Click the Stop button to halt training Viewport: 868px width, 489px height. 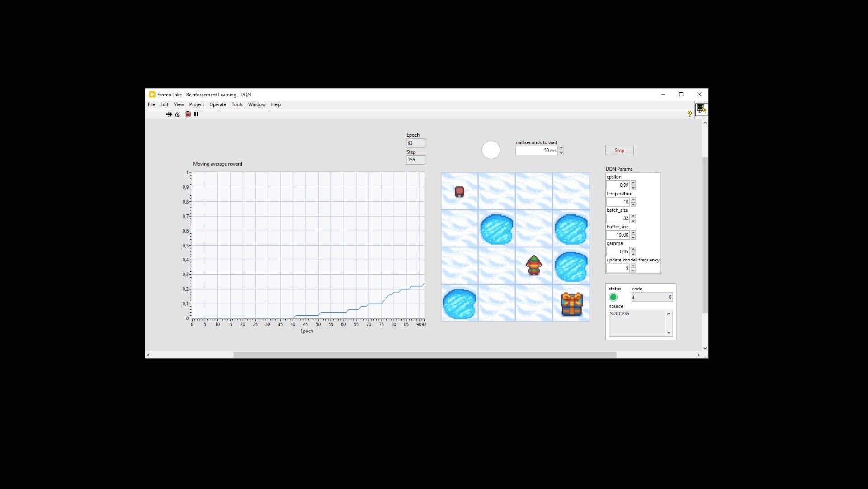(x=619, y=150)
